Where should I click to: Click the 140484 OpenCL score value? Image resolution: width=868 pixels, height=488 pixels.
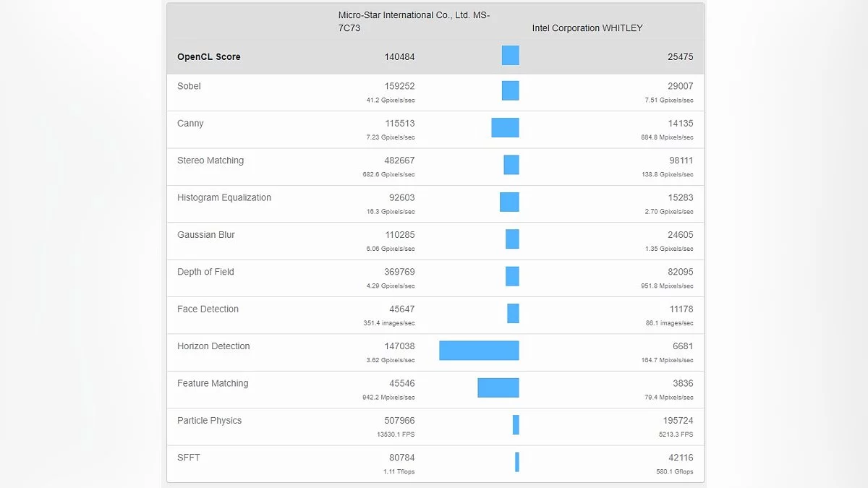[x=399, y=57]
